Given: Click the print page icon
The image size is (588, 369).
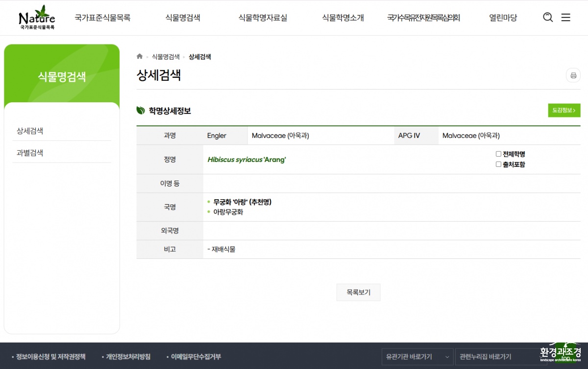Looking at the screenshot, I should 573,75.
